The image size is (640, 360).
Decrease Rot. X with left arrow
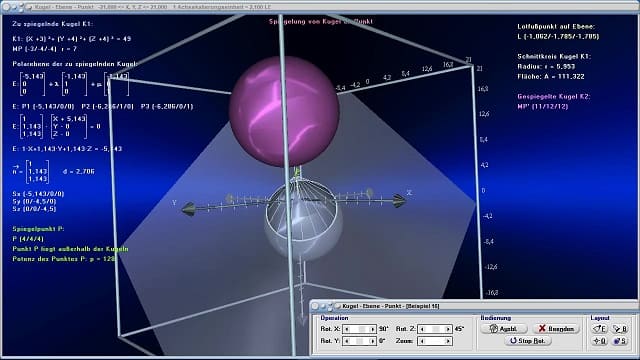(x=347, y=329)
